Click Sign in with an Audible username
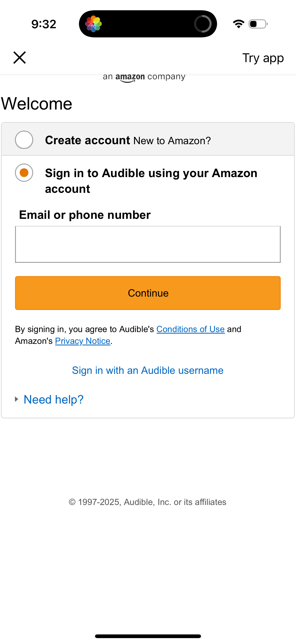This screenshot has height=644, width=296. 148,370
